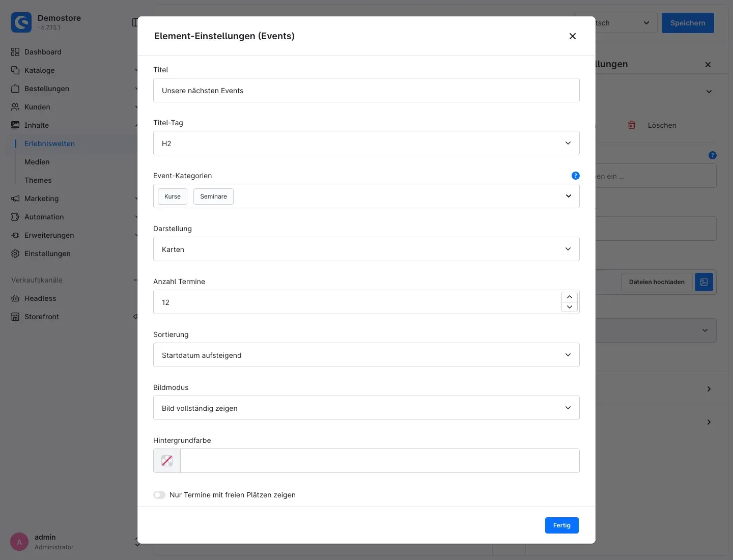Increase Anzahl Termine with up arrow
Image resolution: width=733 pixels, height=560 pixels.
coord(570,297)
